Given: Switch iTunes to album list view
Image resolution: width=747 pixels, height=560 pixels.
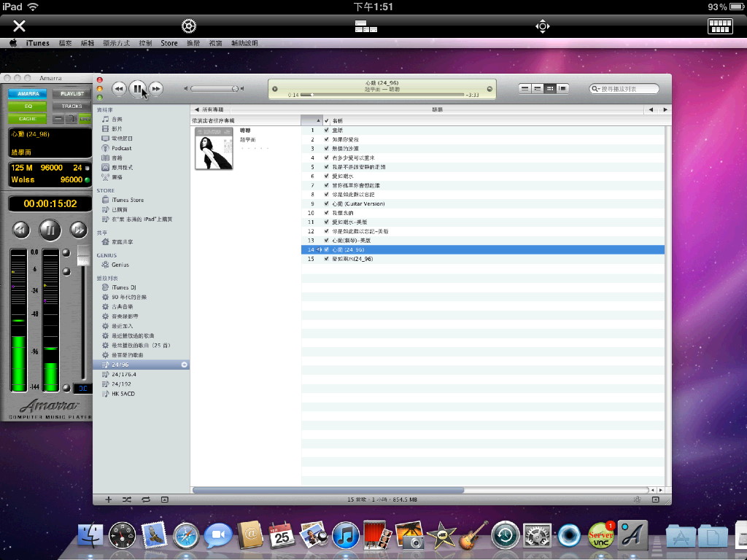Looking at the screenshot, I should click(538, 88).
